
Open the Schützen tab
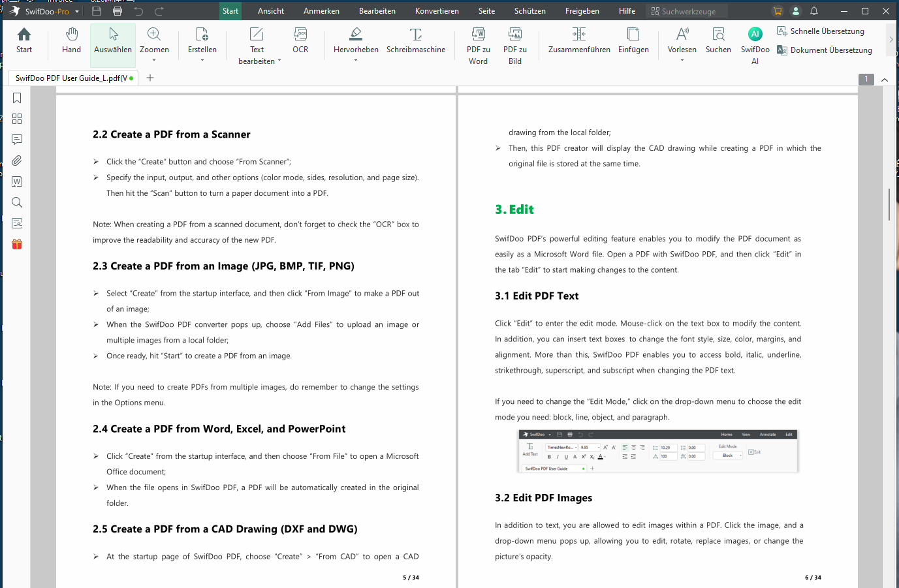[x=530, y=11]
